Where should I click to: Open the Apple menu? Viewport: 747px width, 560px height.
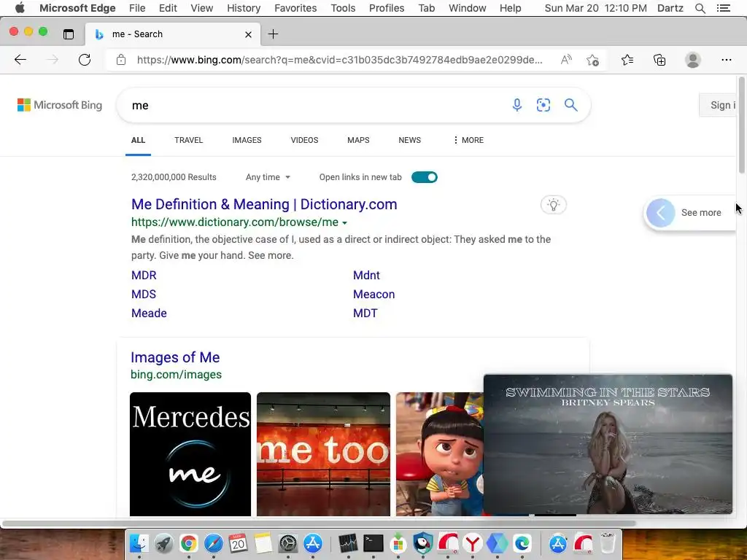click(20, 8)
